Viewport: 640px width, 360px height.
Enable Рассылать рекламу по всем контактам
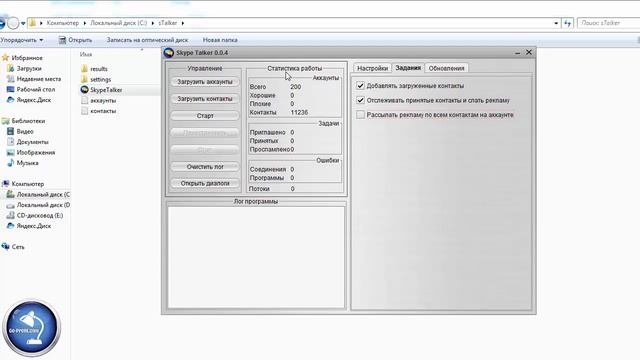[360, 115]
